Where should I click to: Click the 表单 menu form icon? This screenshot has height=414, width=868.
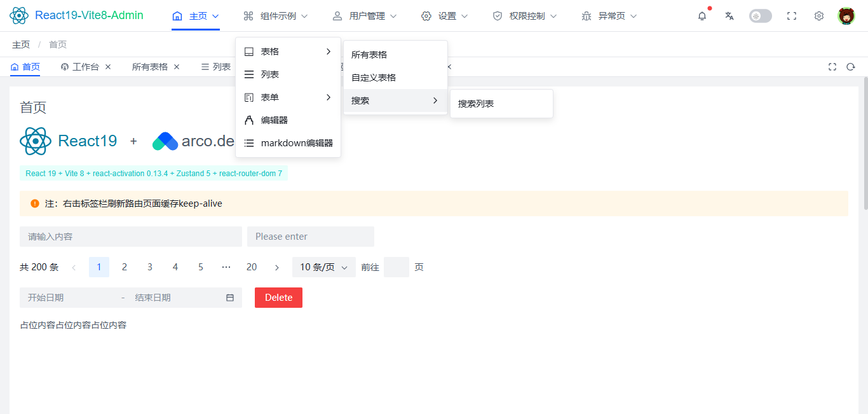click(249, 97)
